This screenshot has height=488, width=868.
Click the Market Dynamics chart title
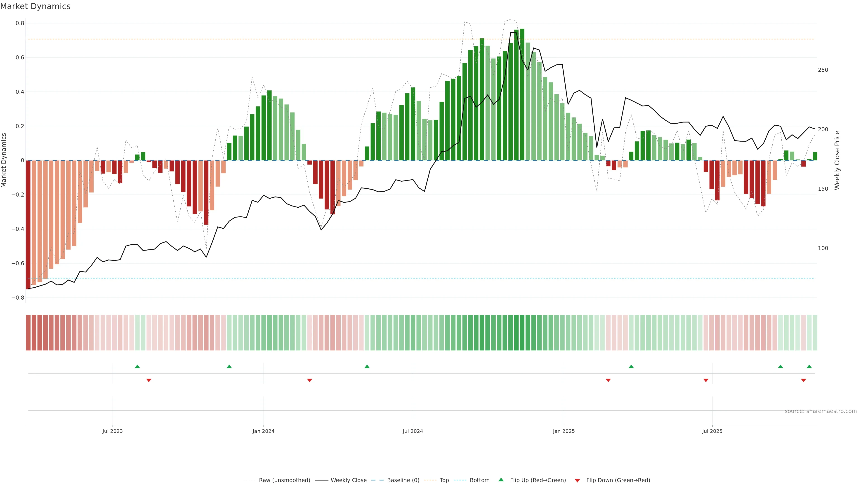pos(35,6)
